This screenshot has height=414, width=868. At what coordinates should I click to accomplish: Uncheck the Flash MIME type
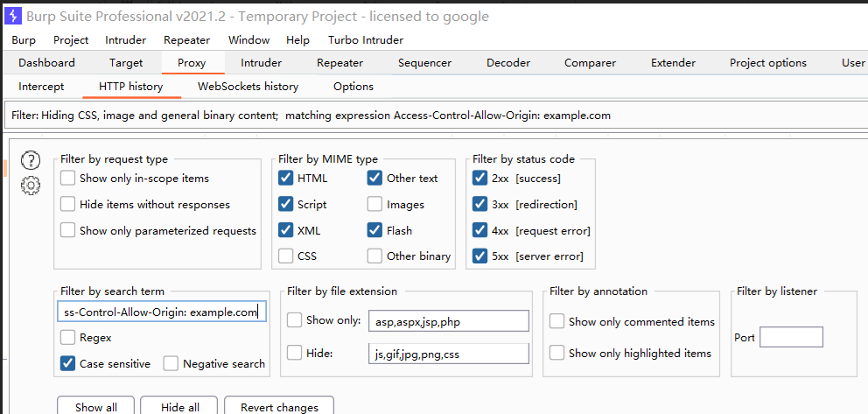point(374,230)
